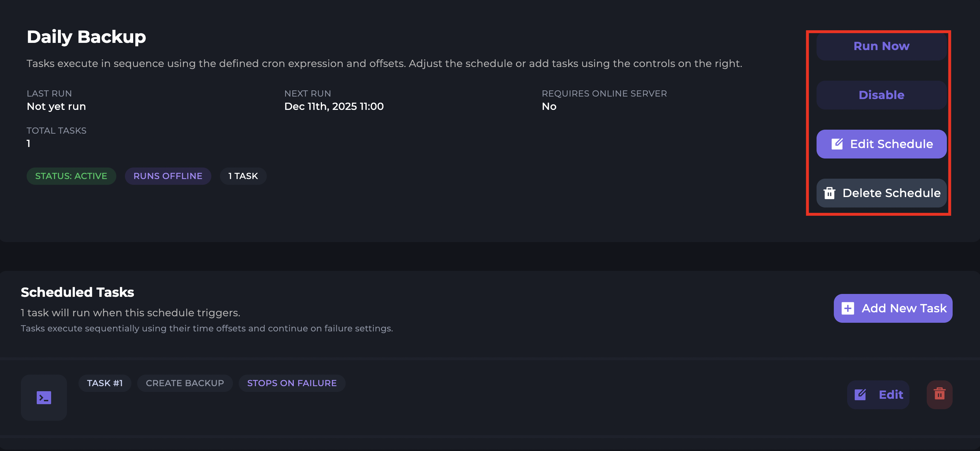Click the CREATE BACKUP tag

point(185,383)
